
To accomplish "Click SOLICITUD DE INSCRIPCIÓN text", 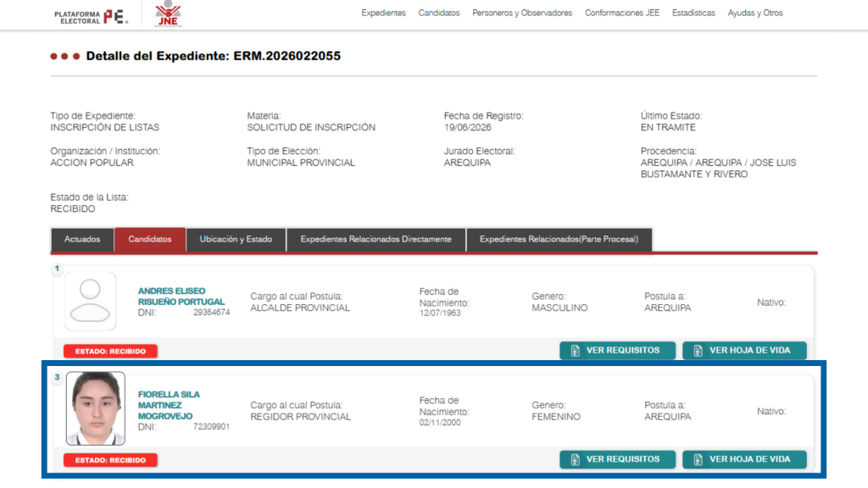I will coord(311,127).
